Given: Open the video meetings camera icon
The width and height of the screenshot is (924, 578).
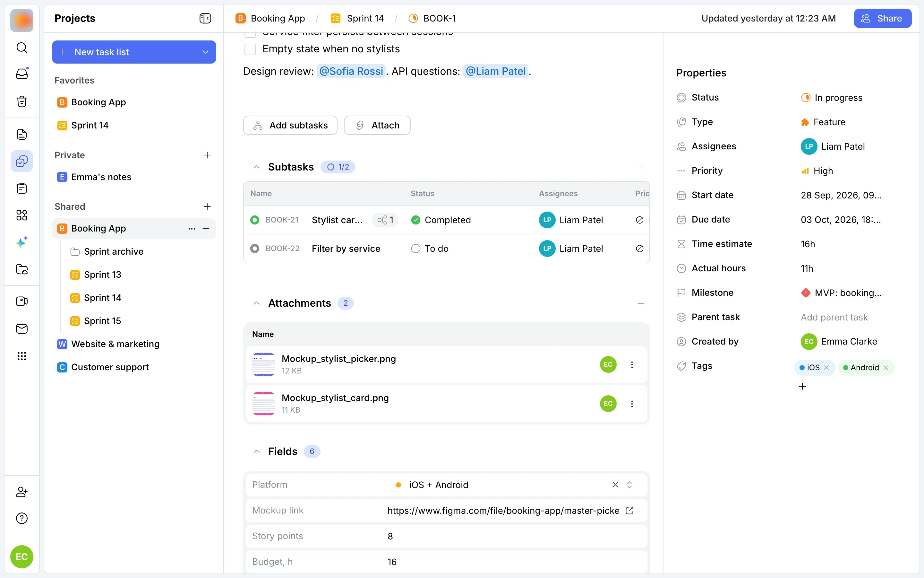Looking at the screenshot, I should click(22, 301).
